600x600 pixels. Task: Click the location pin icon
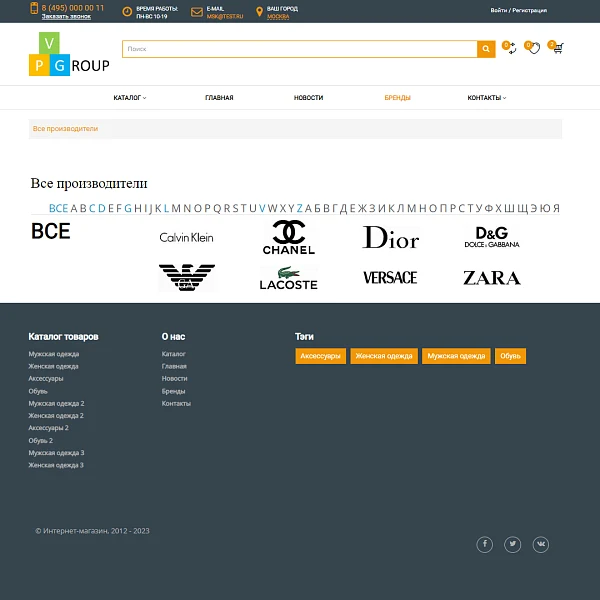coord(259,12)
